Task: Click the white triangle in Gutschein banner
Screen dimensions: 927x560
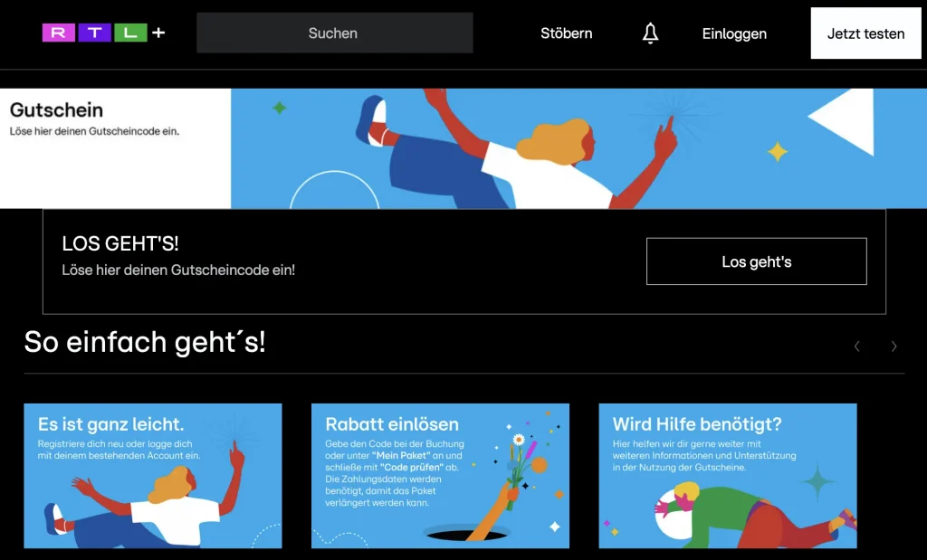Action: [844, 121]
